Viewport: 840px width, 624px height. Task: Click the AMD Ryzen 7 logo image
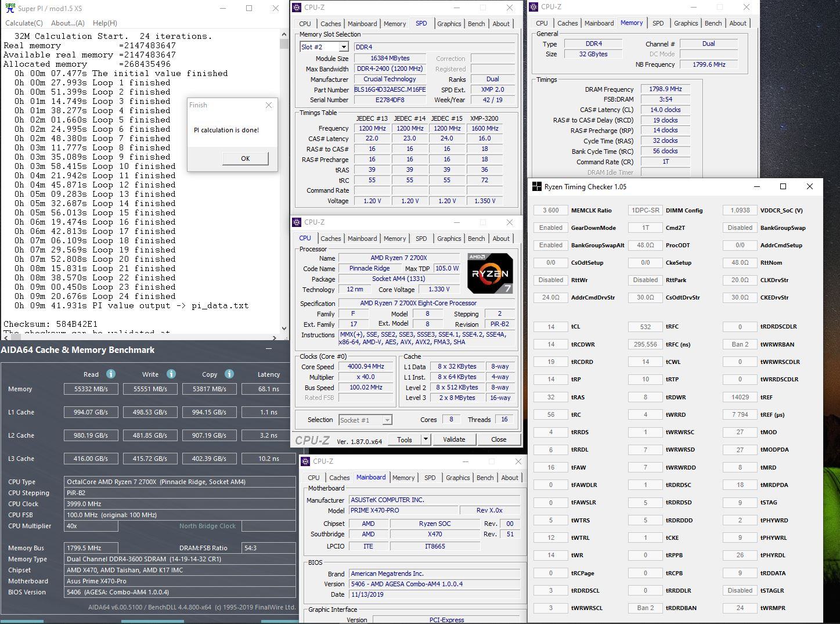[490, 273]
